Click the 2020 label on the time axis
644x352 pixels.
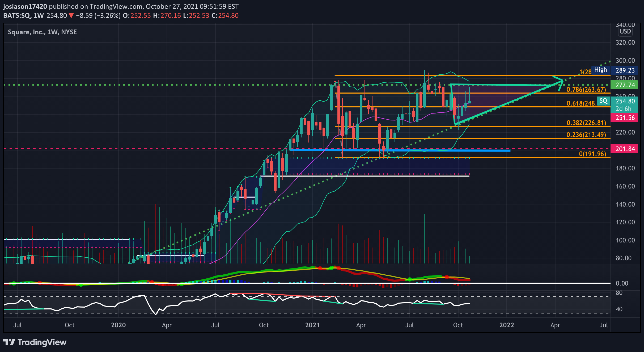(118, 325)
